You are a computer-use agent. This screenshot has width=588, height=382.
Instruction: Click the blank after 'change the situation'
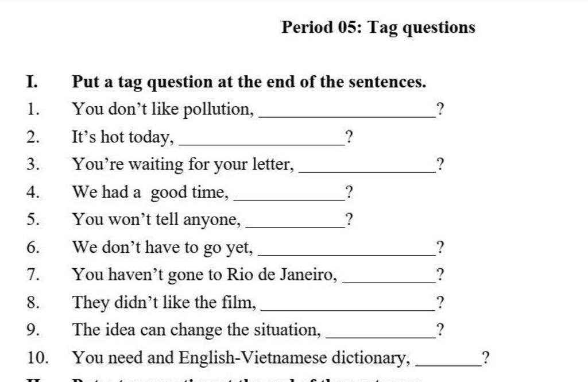tap(381, 335)
